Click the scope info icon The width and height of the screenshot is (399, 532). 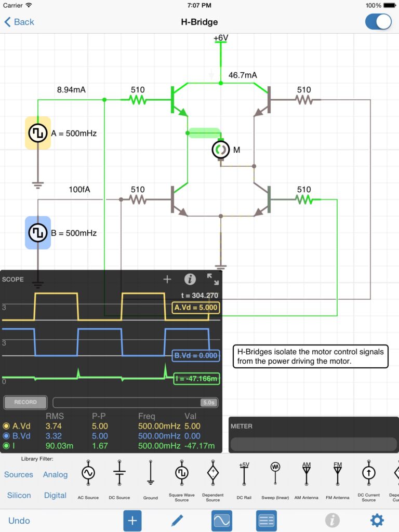[x=190, y=280]
